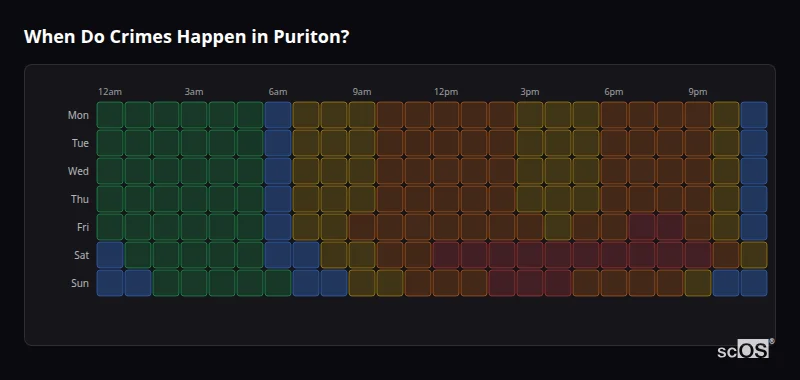Click the Sunday 4pm red cell
Image resolution: width=800 pixels, height=380 pixels.
click(x=558, y=283)
